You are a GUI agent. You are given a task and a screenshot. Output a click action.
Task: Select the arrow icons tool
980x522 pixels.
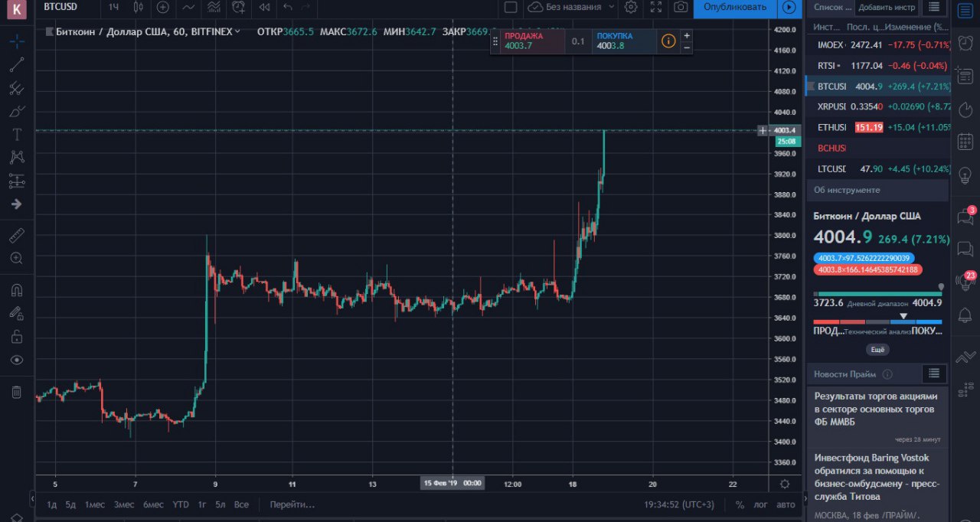[x=17, y=204]
